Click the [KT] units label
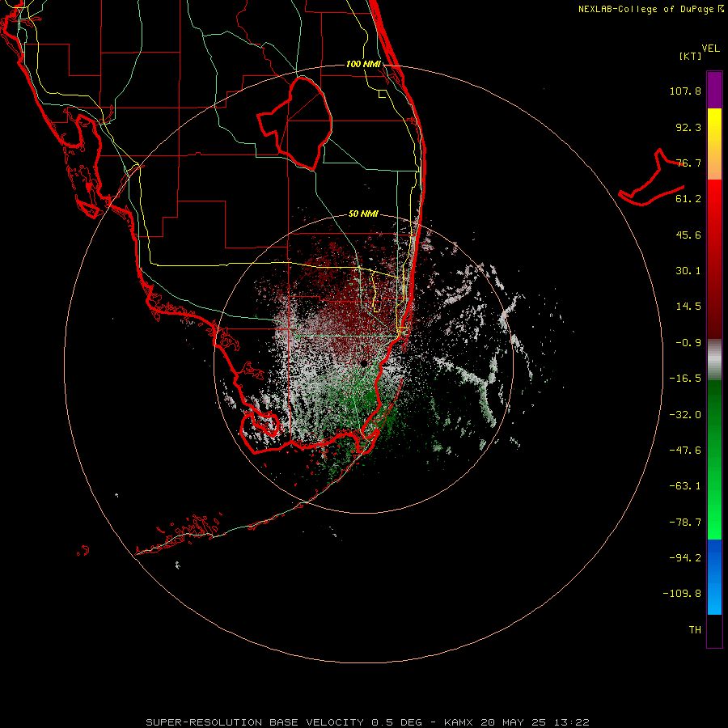The image size is (728, 728). pyautogui.click(x=691, y=56)
